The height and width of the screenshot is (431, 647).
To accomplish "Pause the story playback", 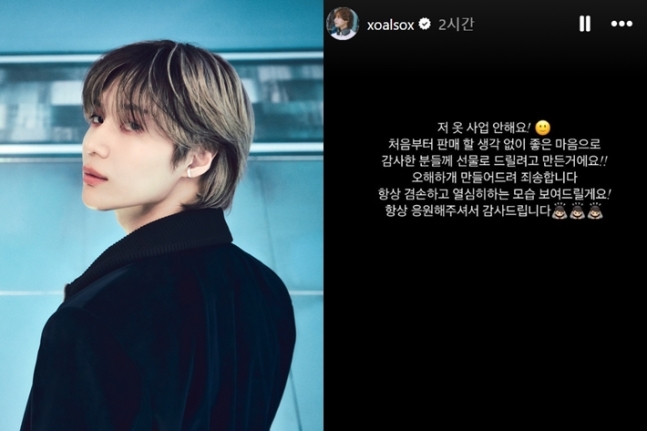I will (584, 24).
